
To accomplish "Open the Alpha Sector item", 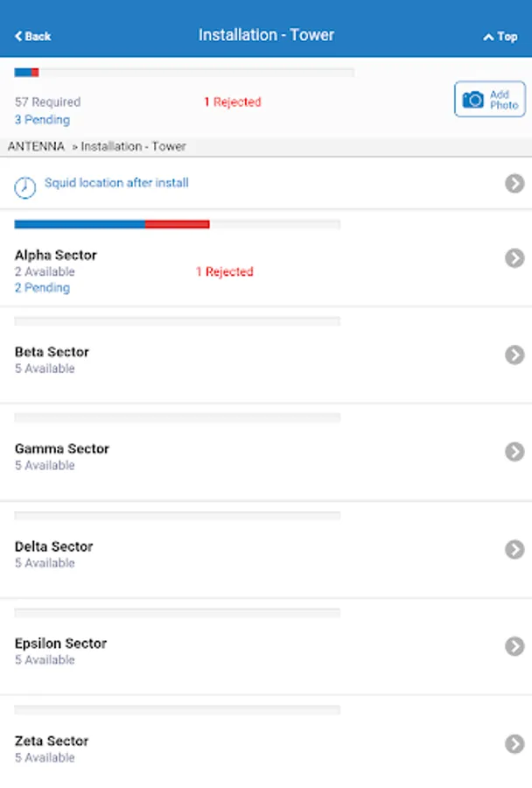I will pyautogui.click(x=56, y=256).
